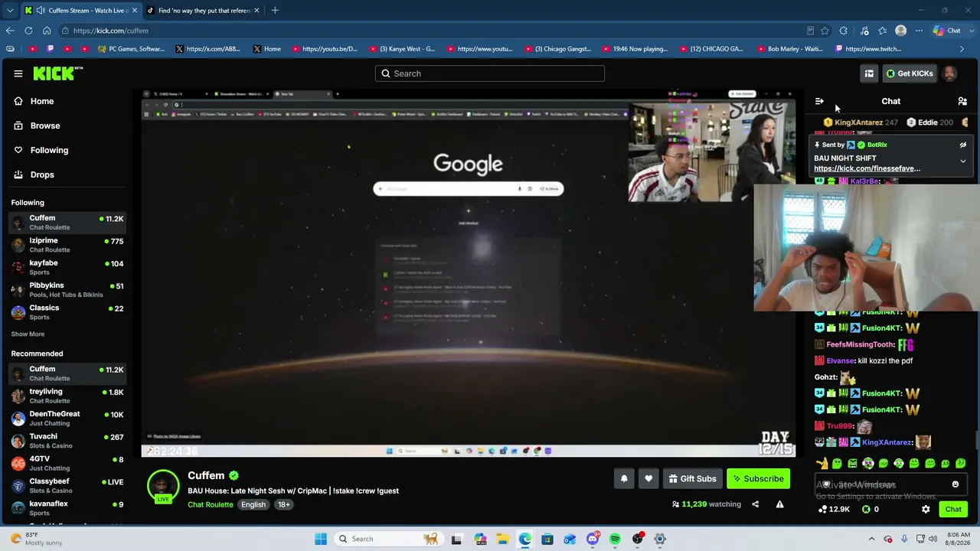Mute the Cuffem Stream tab audio
Screen dimensions: 980x551
pyautogui.click(x=41, y=10)
